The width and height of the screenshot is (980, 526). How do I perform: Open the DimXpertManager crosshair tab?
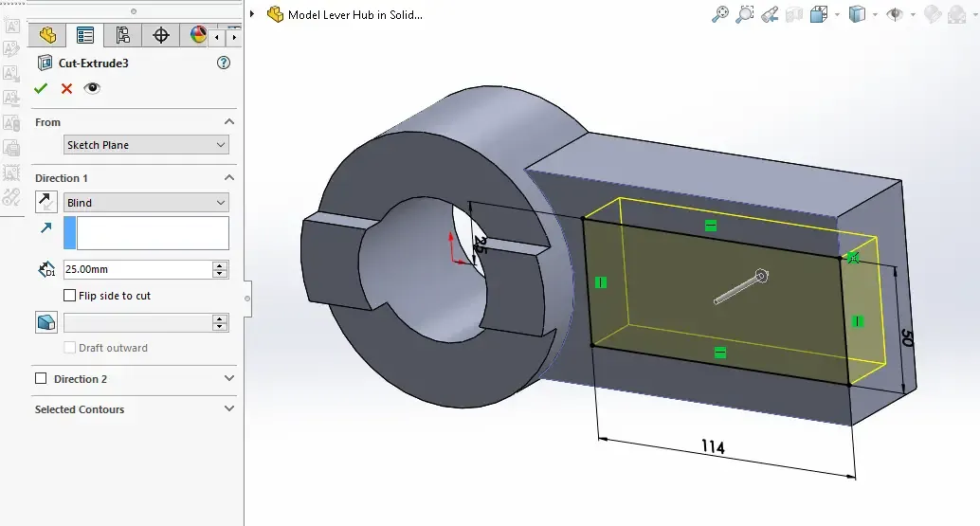click(x=160, y=35)
